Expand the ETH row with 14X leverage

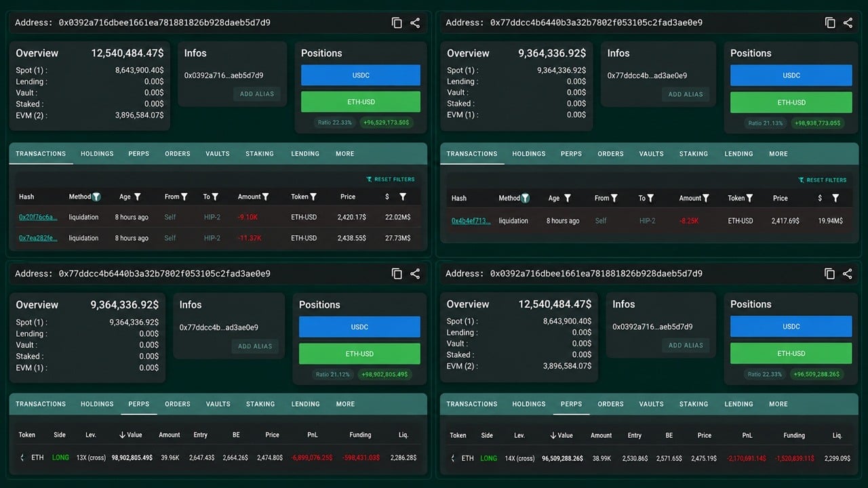[453, 458]
